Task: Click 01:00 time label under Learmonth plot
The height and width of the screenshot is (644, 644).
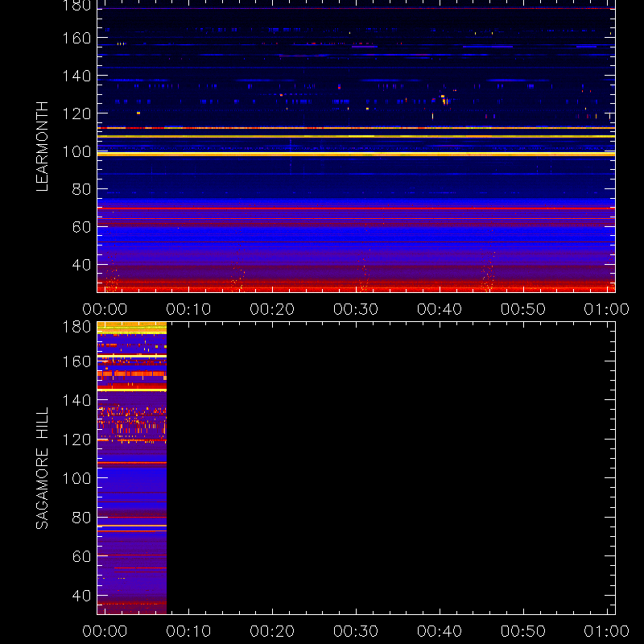Action: tap(607, 309)
